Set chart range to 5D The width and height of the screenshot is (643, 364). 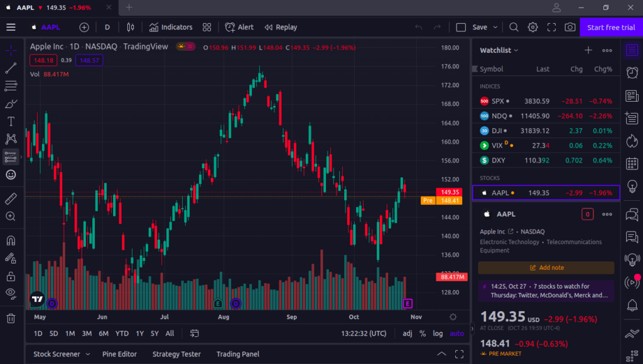point(54,333)
